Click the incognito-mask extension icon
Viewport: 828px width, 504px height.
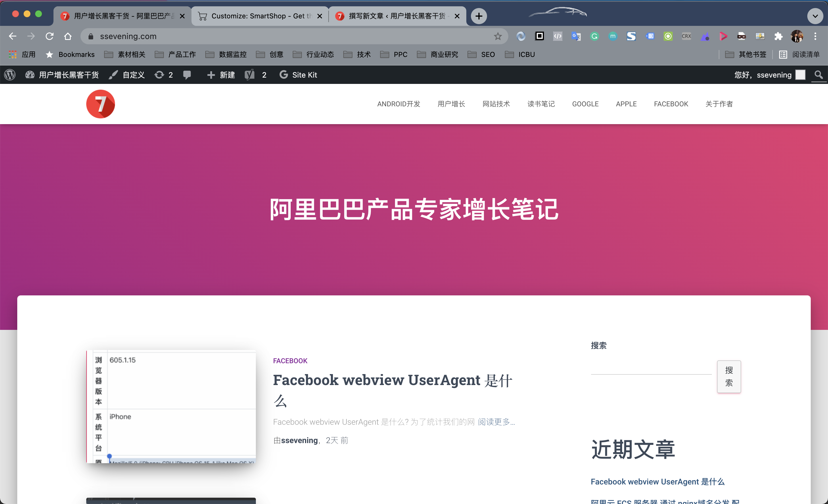(741, 36)
